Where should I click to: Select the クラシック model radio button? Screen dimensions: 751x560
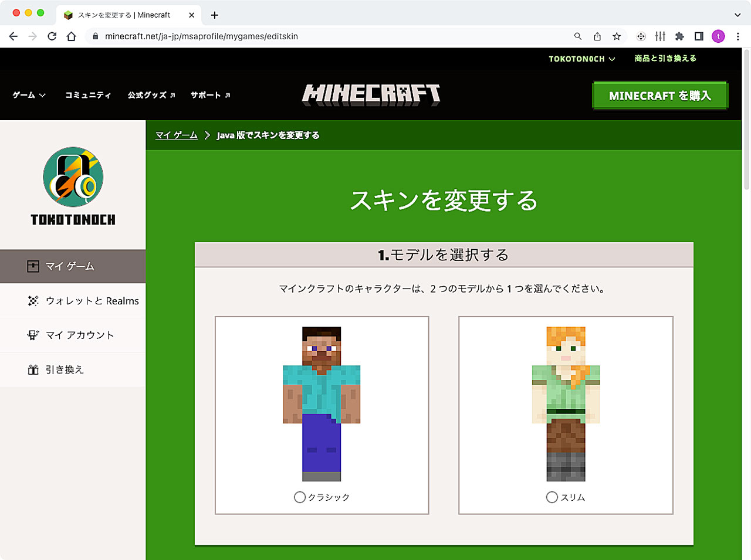coord(300,497)
